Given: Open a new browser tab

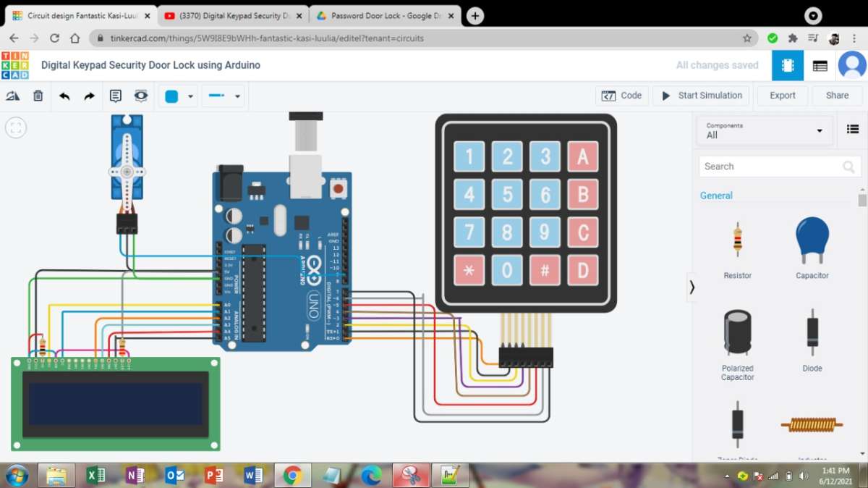Looking at the screenshot, I should pos(475,16).
